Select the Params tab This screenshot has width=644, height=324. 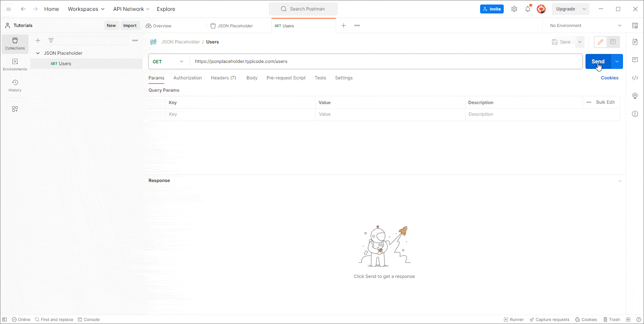point(156,78)
